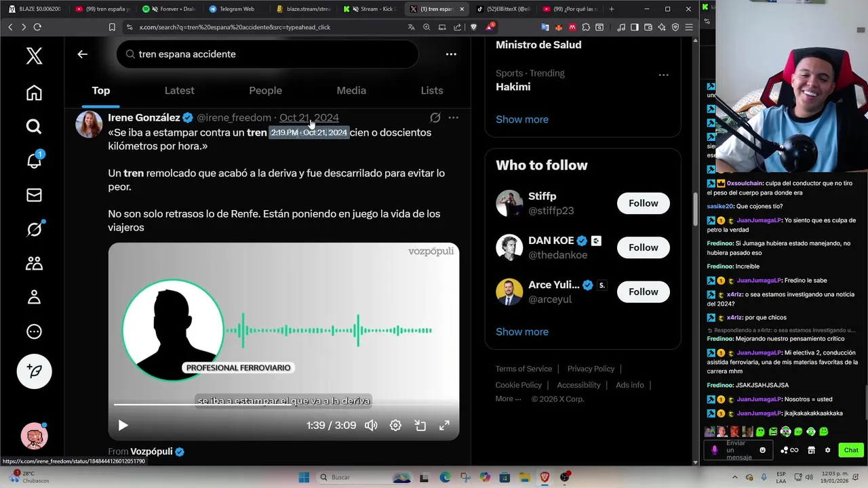
Task: Open extensions puzzle menu
Action: [586, 27]
